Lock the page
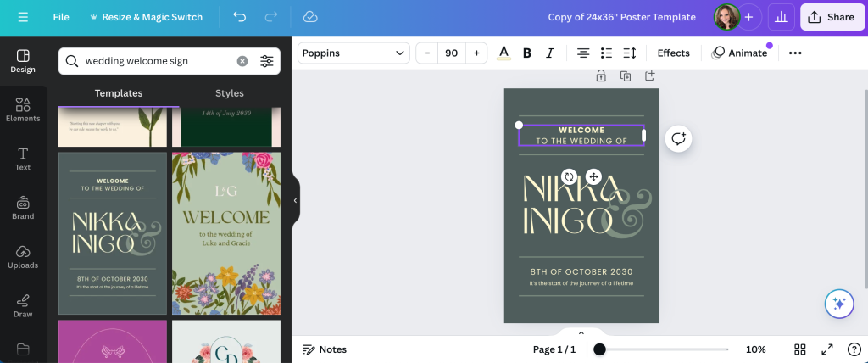This screenshot has height=363, width=868. [601, 76]
